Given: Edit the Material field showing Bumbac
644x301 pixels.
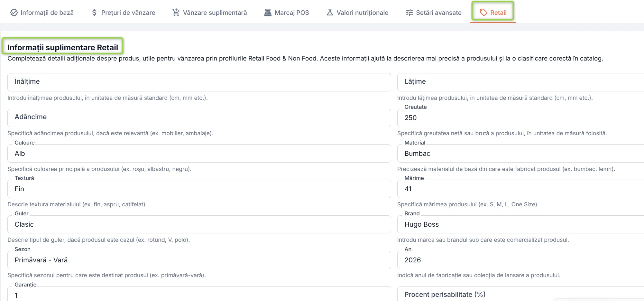Looking at the screenshot, I should pos(520,153).
